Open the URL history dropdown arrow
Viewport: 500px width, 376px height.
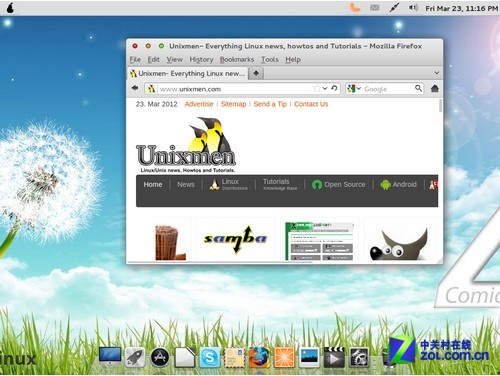[325, 88]
